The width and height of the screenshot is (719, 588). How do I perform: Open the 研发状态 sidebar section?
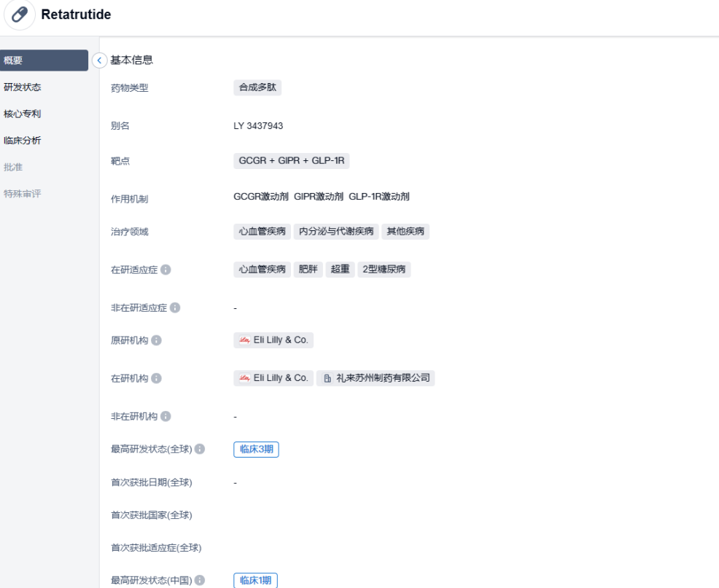pos(23,87)
